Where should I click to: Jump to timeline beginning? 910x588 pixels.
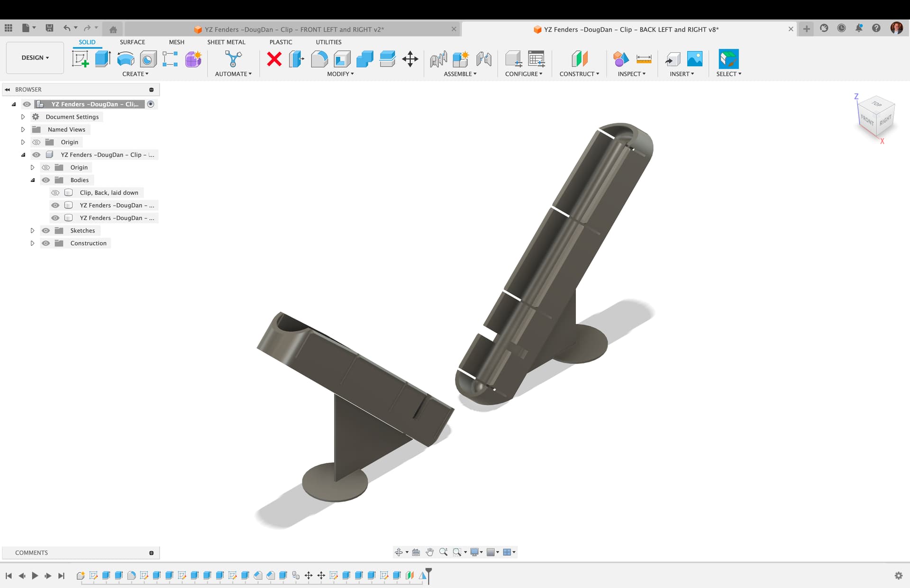pos(9,576)
